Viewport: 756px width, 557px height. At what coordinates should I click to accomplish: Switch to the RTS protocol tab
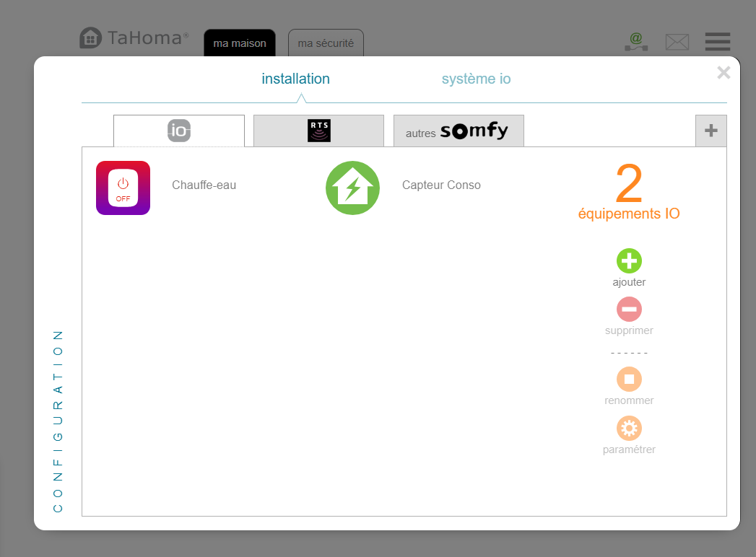pyautogui.click(x=318, y=131)
